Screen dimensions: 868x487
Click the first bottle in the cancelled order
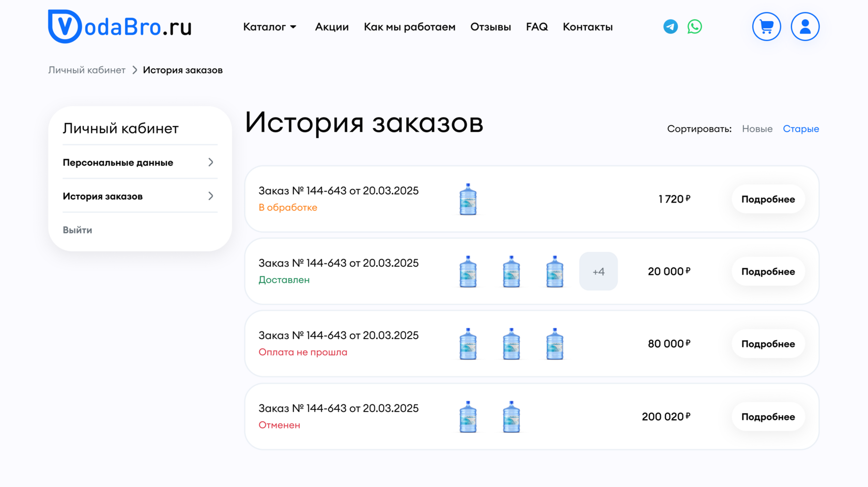[x=468, y=417]
